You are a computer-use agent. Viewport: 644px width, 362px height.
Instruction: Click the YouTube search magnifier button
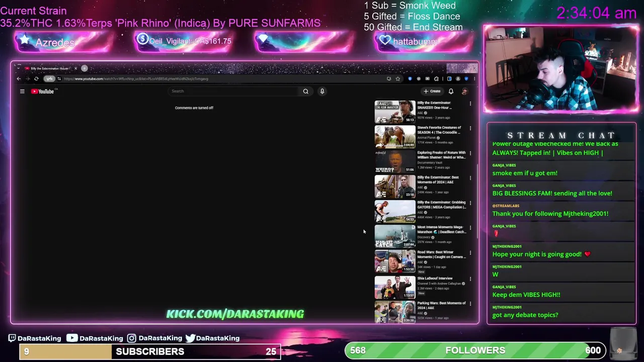[305, 91]
